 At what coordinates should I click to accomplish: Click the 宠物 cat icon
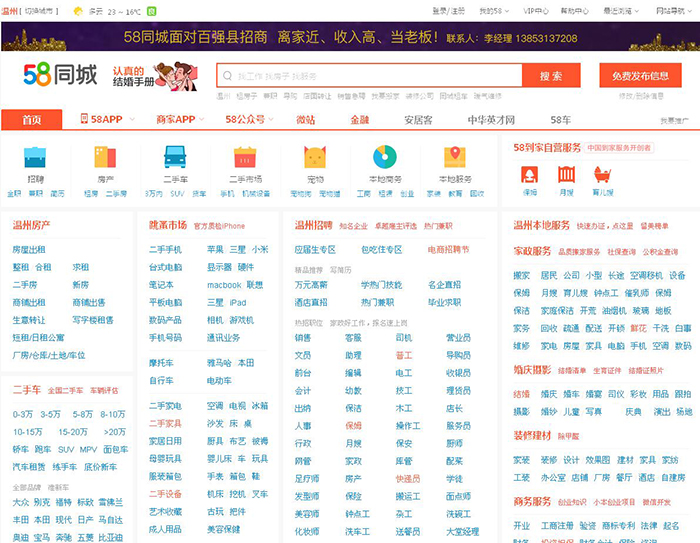pos(314,158)
